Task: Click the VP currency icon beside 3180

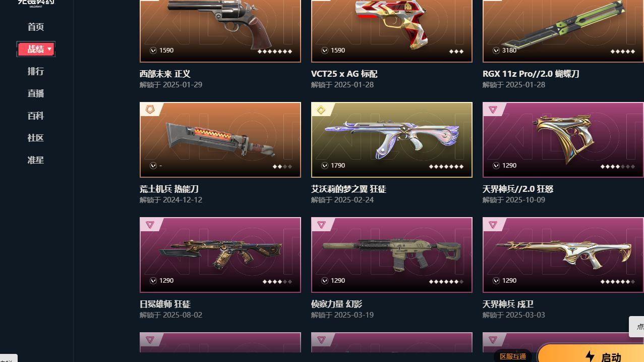Action: [496, 50]
